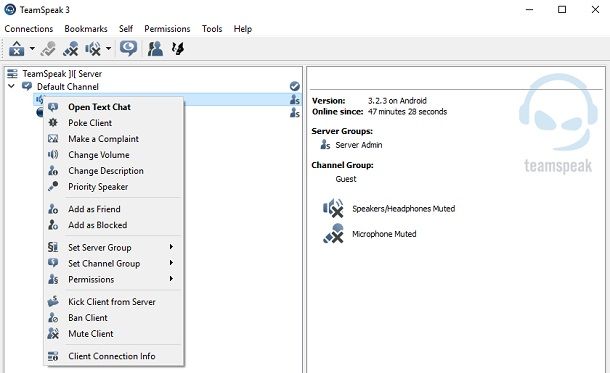This screenshot has height=373, width=610.
Task: Collapse the Default Channel tree node
Action: point(11,86)
